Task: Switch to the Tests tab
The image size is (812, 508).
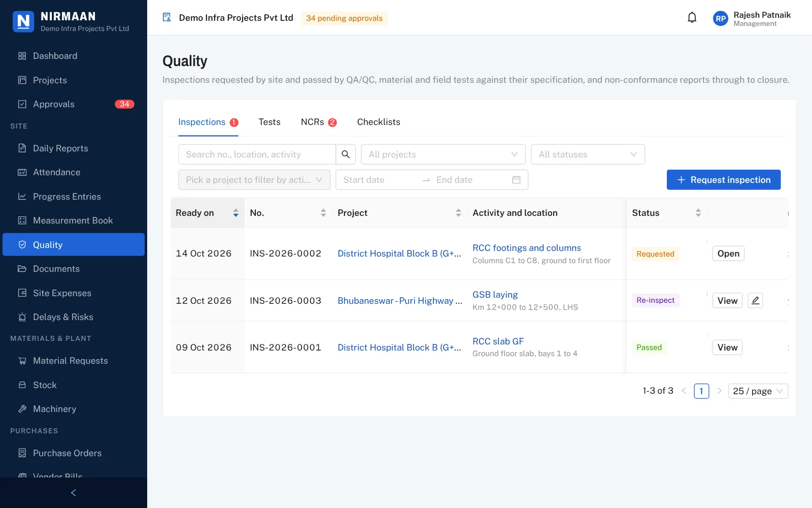Action: [269, 122]
